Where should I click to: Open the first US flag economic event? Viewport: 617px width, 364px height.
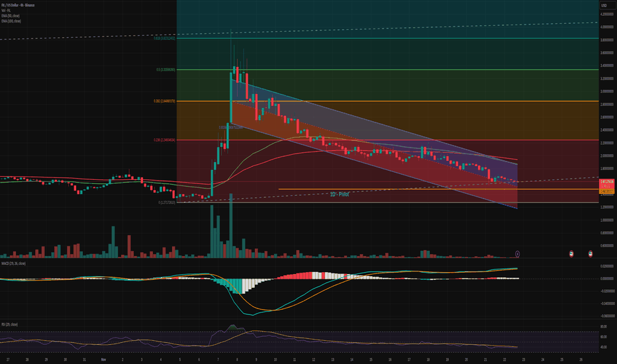(x=571, y=253)
